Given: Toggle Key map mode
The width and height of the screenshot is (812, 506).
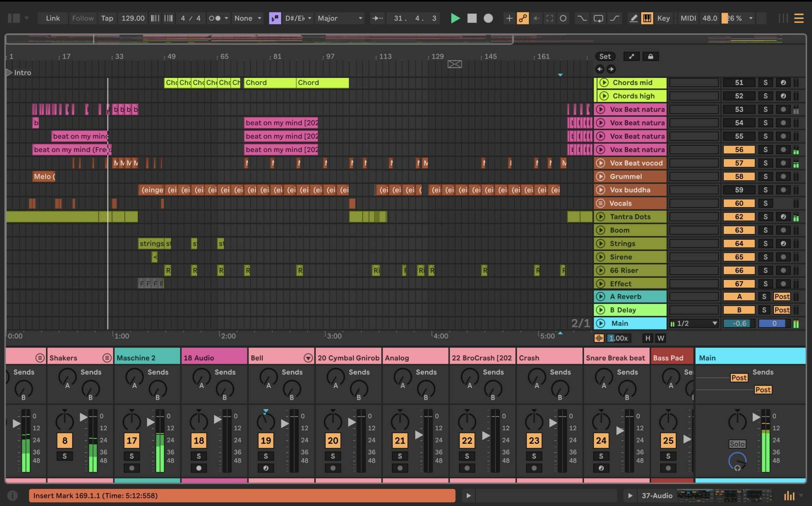Looking at the screenshot, I should (663, 18).
